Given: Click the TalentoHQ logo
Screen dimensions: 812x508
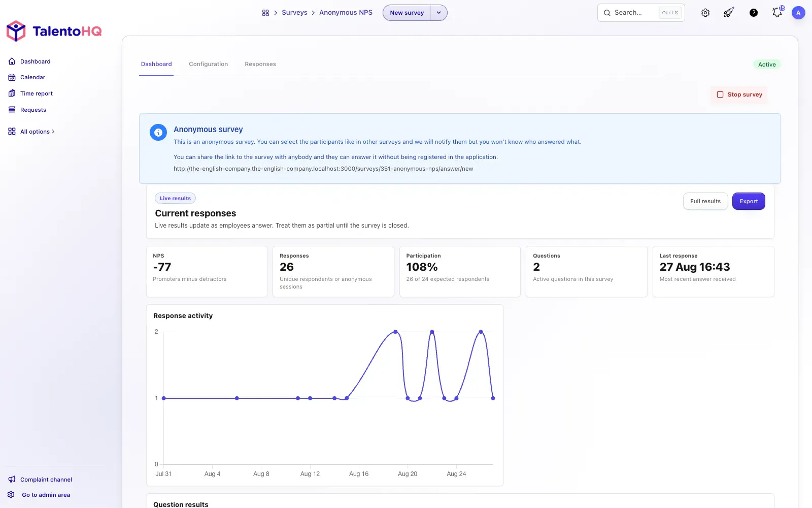Looking at the screenshot, I should pos(54,31).
